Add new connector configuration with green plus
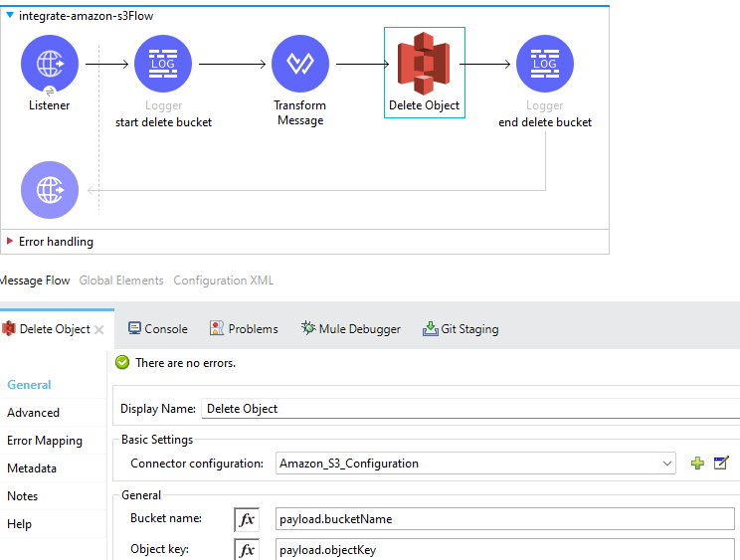This screenshot has height=560, width=740. click(x=697, y=464)
